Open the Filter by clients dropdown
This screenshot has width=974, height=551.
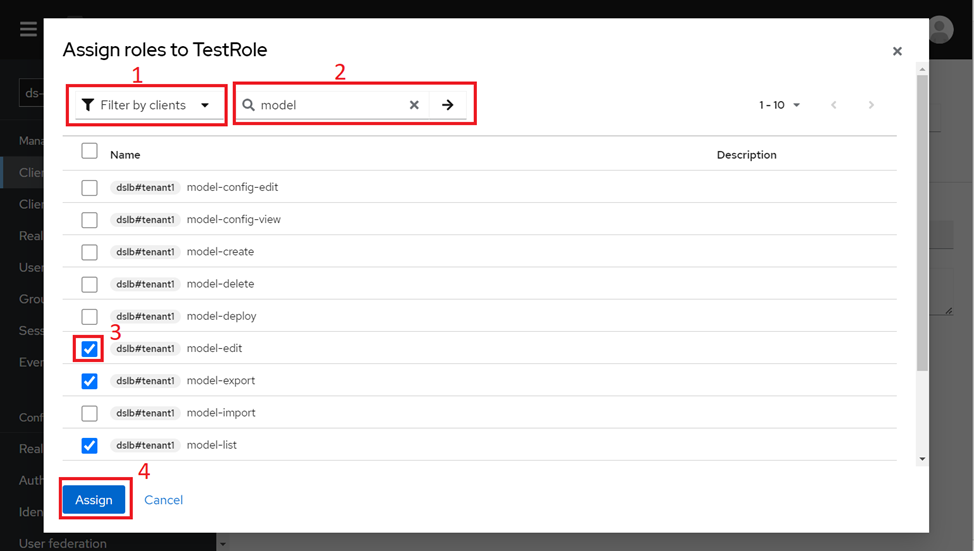pyautogui.click(x=147, y=105)
